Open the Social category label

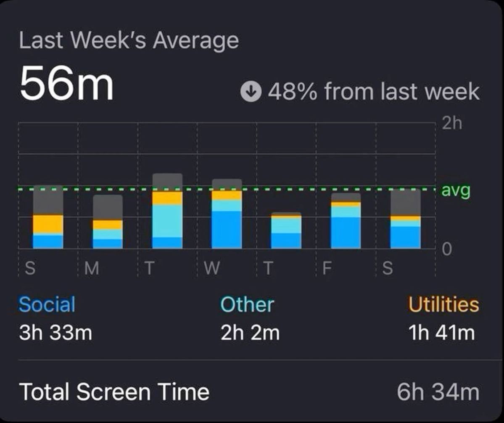47,304
